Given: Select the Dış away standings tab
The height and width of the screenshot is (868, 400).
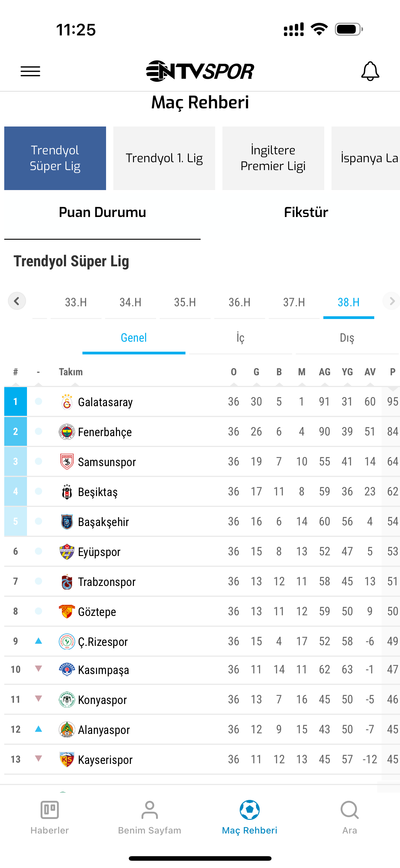Looking at the screenshot, I should pos(347,338).
